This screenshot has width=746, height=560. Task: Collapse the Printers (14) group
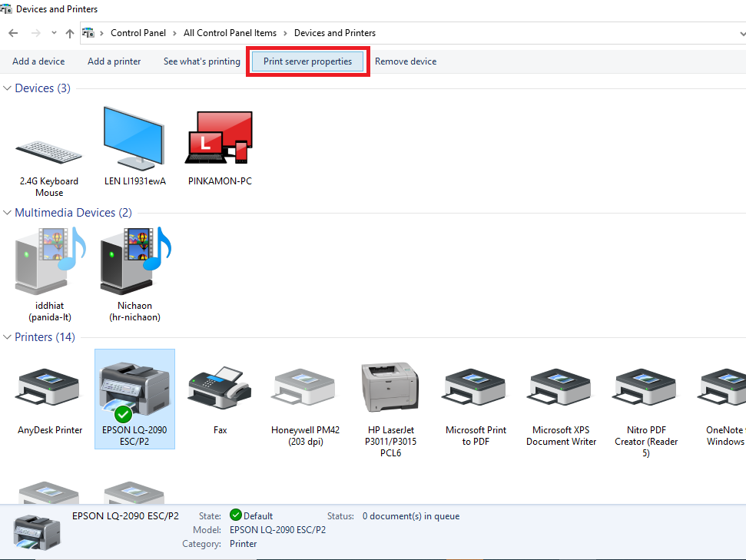tap(8, 337)
